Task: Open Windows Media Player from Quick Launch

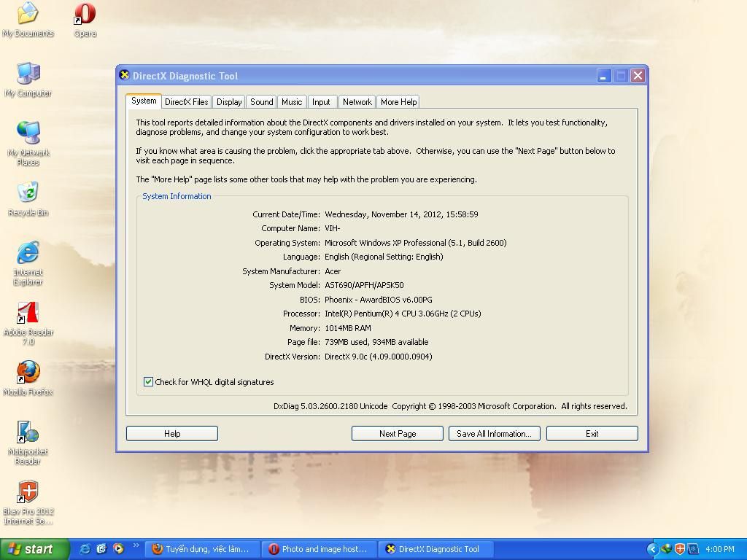Action: [118, 549]
